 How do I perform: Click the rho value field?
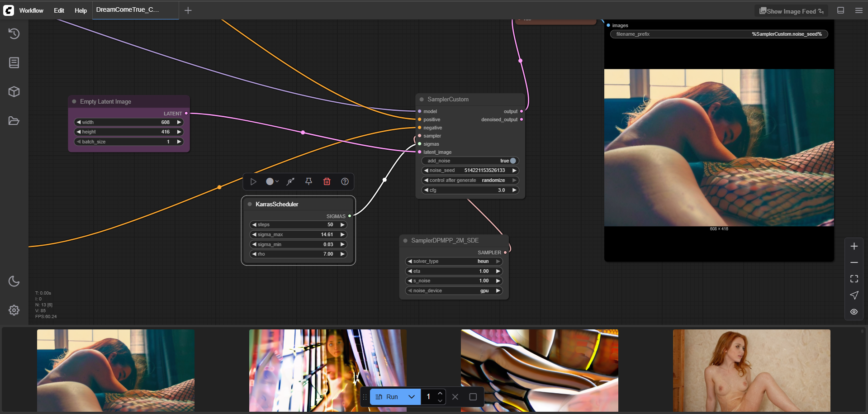[x=299, y=254]
